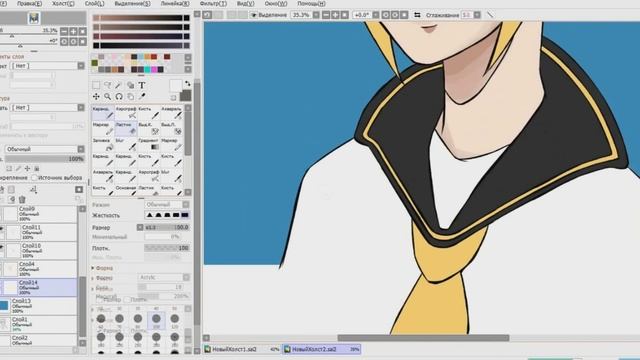The width and height of the screenshot is (640, 360).
Task: Click navigator zoom-in plus button
Action: pos(73,31)
